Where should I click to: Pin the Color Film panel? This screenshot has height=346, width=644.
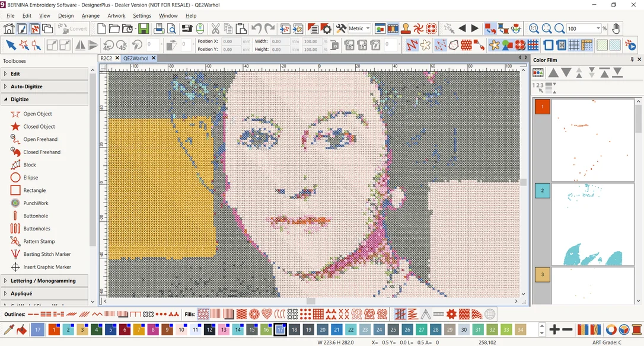[632, 59]
